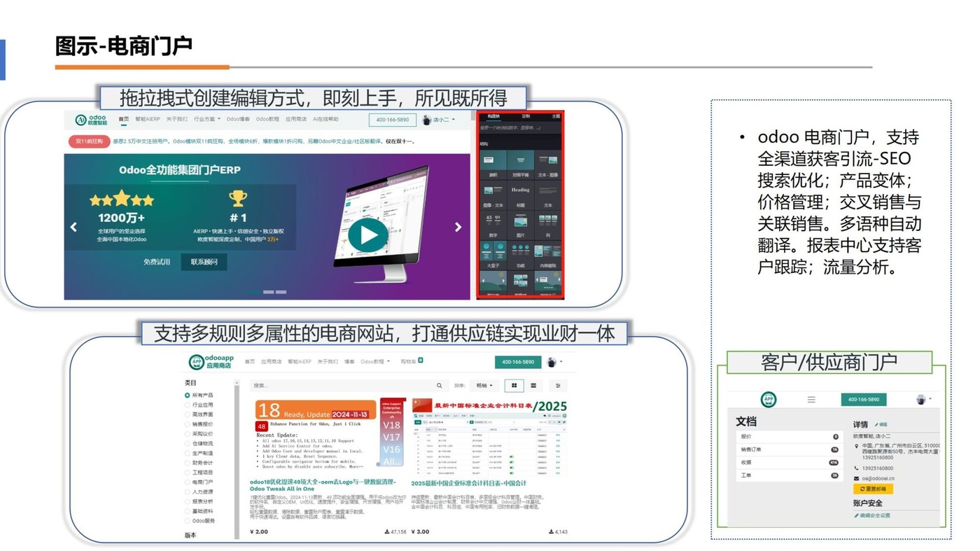Viewport: 980px width, 551px height.
Task: Play the video on the Odoo ERP banner
Action: (368, 235)
